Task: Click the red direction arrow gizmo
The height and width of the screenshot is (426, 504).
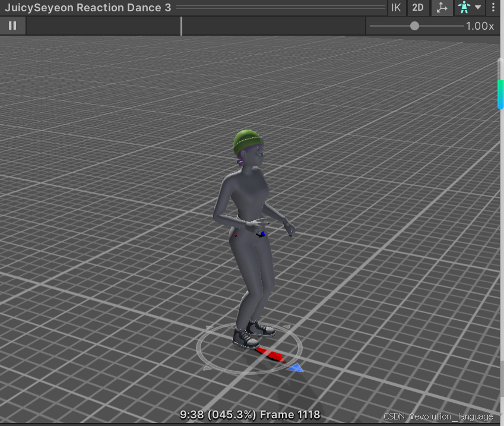Action: [x=271, y=355]
